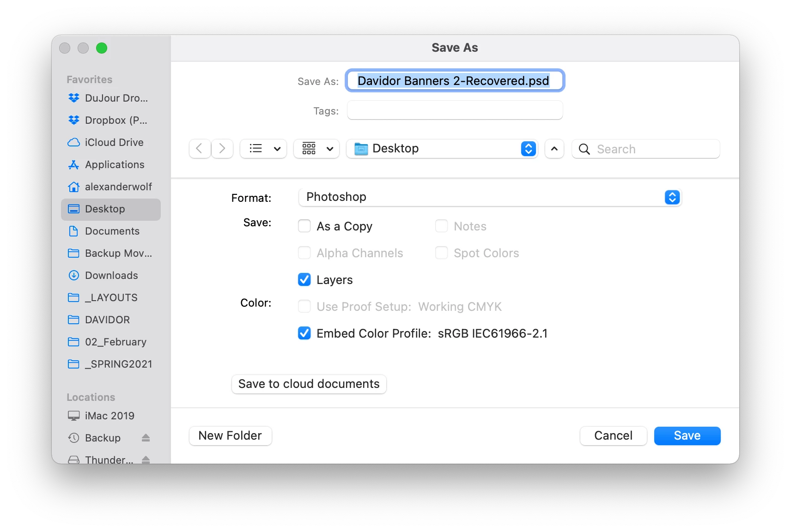Toggle the Alpha Channels checkbox

pos(304,253)
